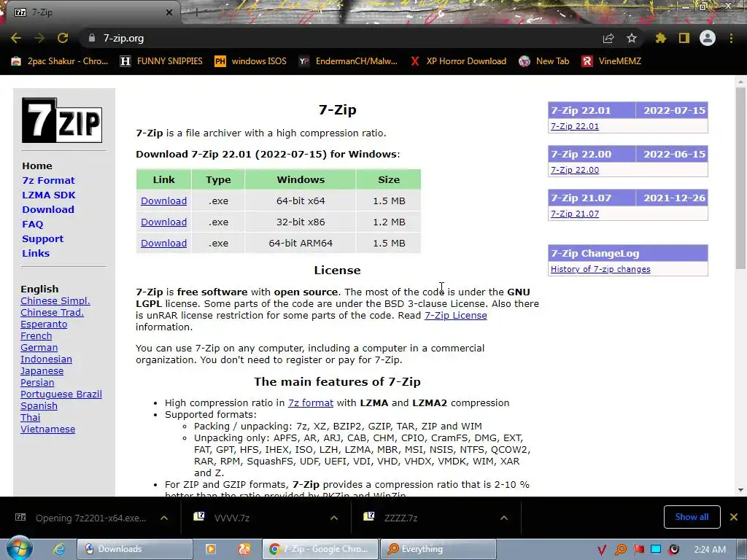
Task: Open the Chrome profile avatar
Action: pos(708,38)
